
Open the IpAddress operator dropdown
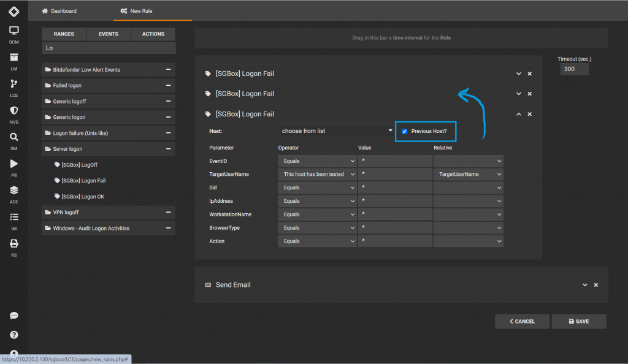coord(317,201)
